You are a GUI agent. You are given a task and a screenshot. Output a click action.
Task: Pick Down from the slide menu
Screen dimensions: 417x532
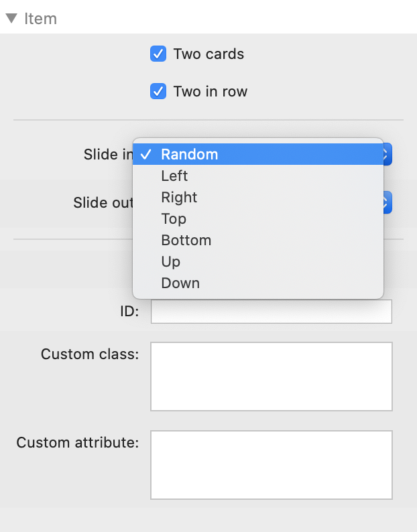(x=180, y=283)
